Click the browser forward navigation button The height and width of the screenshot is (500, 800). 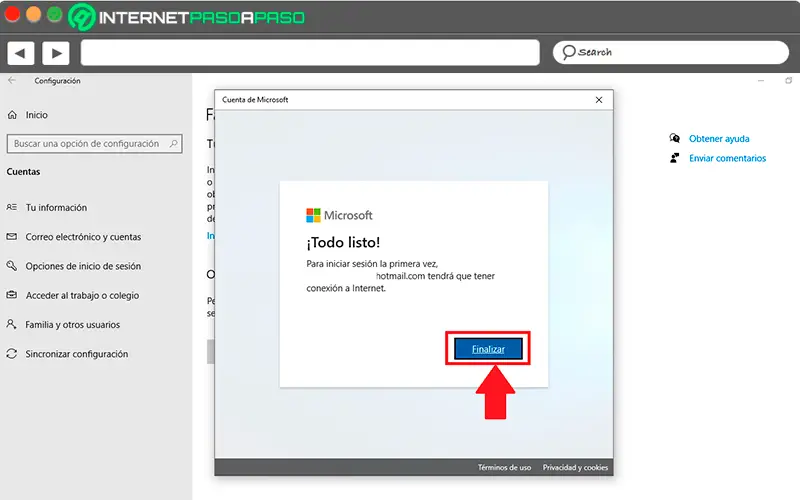pyautogui.click(x=56, y=53)
